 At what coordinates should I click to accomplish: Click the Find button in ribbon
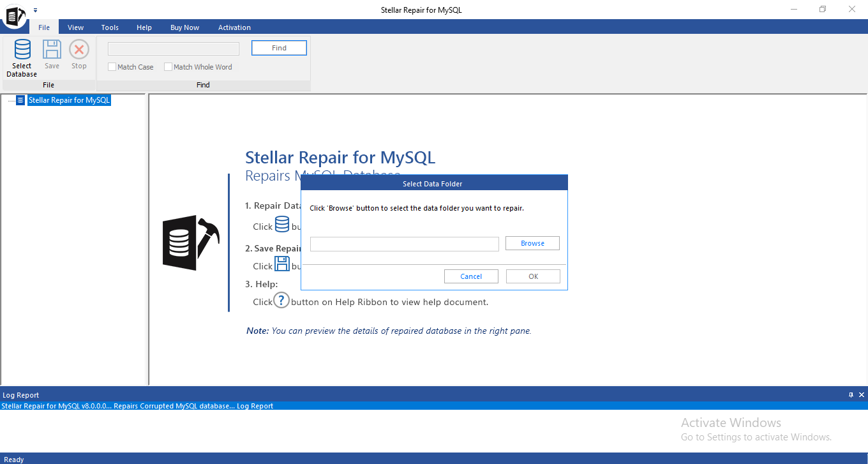(x=279, y=48)
